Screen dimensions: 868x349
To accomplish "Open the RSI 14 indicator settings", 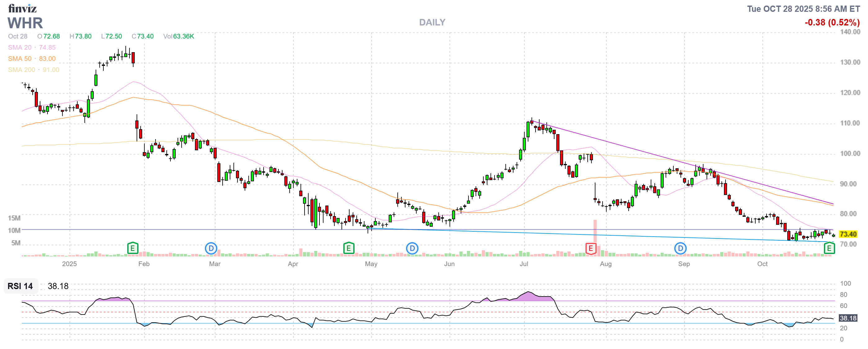I will tap(20, 286).
